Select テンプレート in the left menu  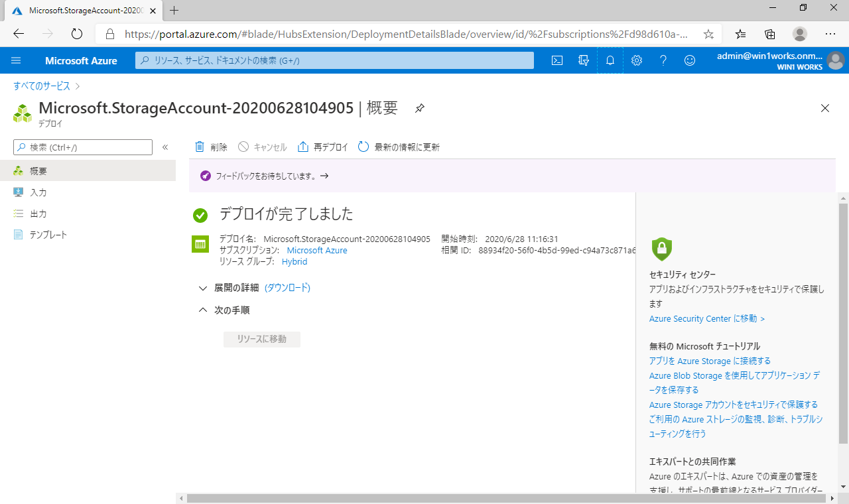click(88, 235)
